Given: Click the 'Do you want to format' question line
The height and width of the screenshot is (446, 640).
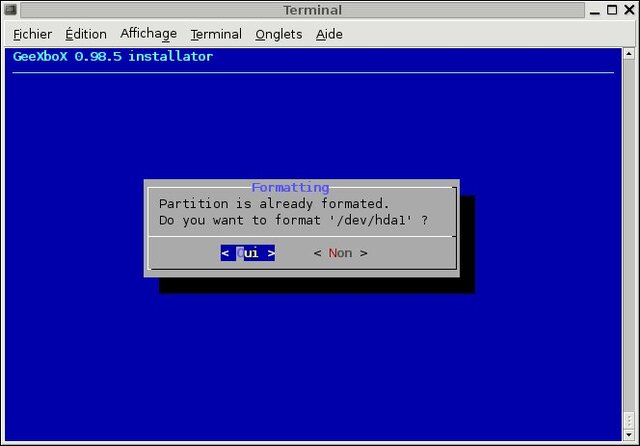Looking at the screenshot, I should click(293, 220).
